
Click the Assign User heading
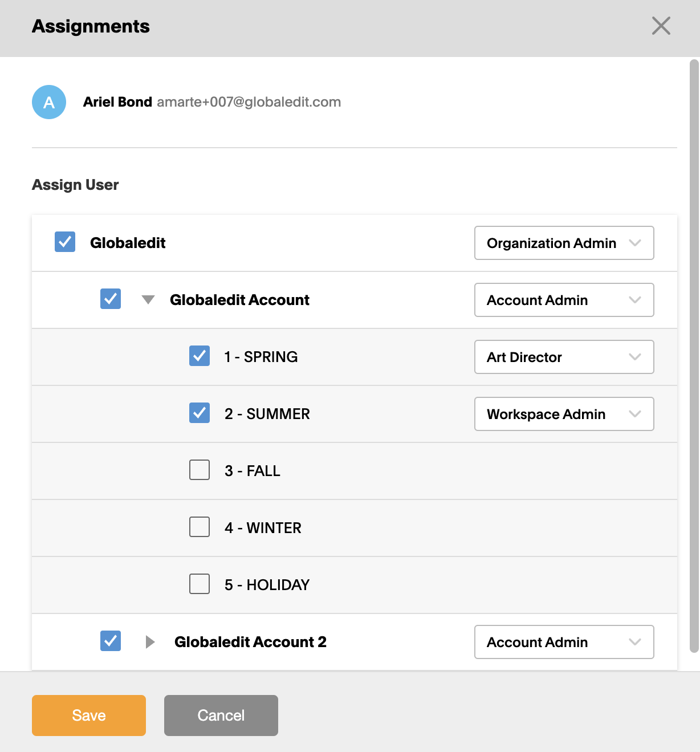75,185
